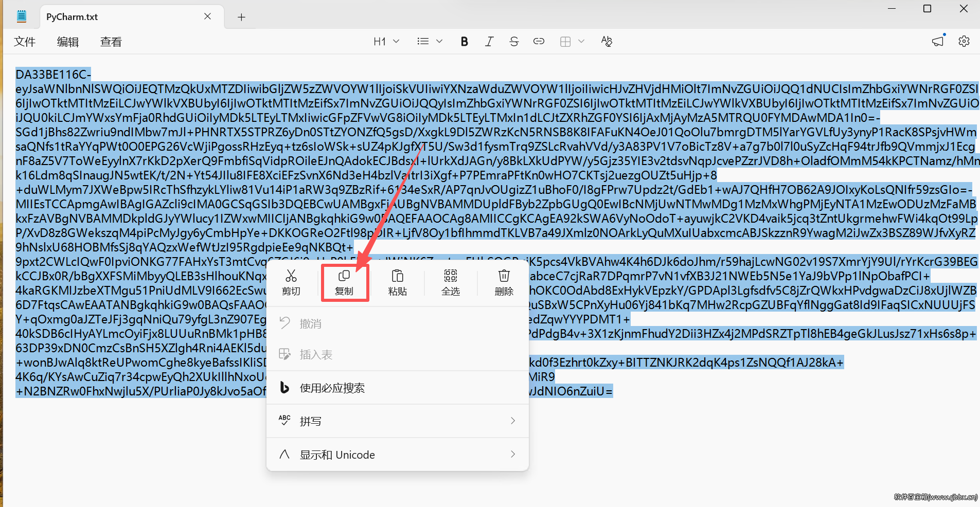This screenshot has height=507, width=980.
Task: Click the text line DA33BE116C-
Action: coord(54,75)
